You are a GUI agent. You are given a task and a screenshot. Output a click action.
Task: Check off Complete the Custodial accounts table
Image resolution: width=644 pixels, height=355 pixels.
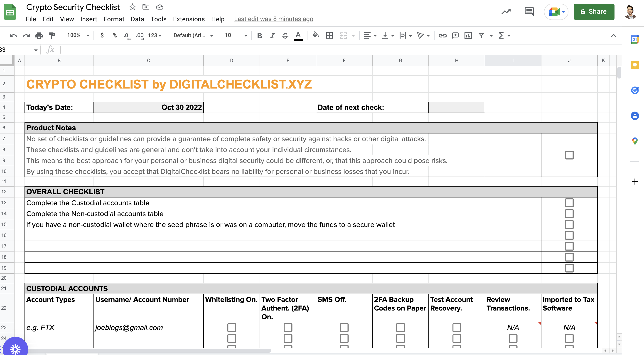569,203
